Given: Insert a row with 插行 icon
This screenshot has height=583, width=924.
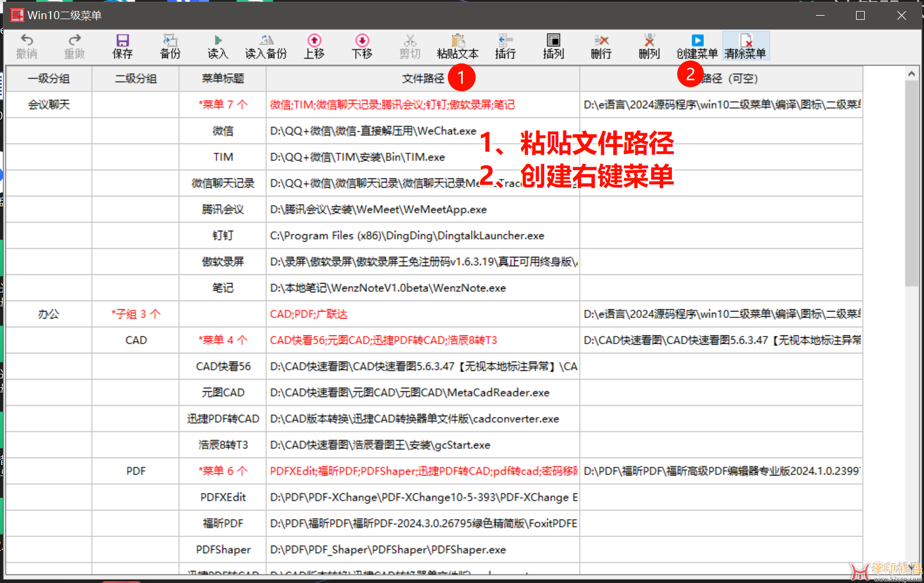Looking at the screenshot, I should 505,46.
